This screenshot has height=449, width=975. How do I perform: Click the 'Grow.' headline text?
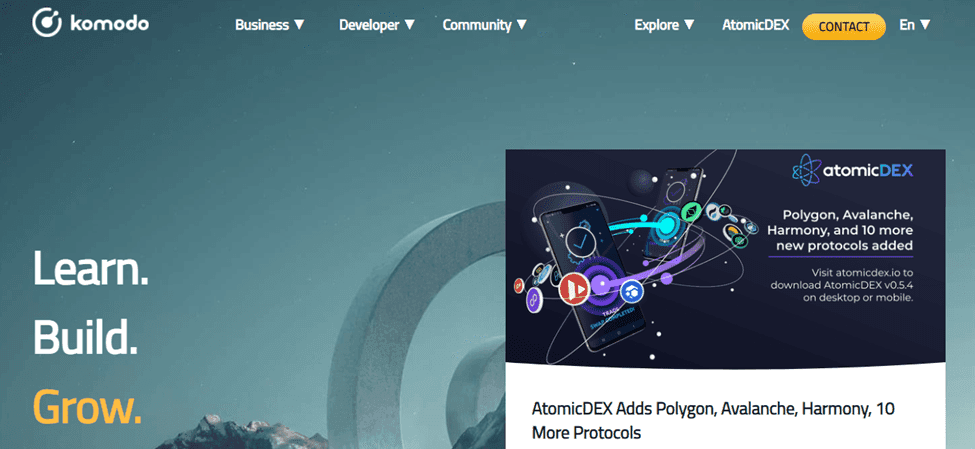click(x=87, y=408)
